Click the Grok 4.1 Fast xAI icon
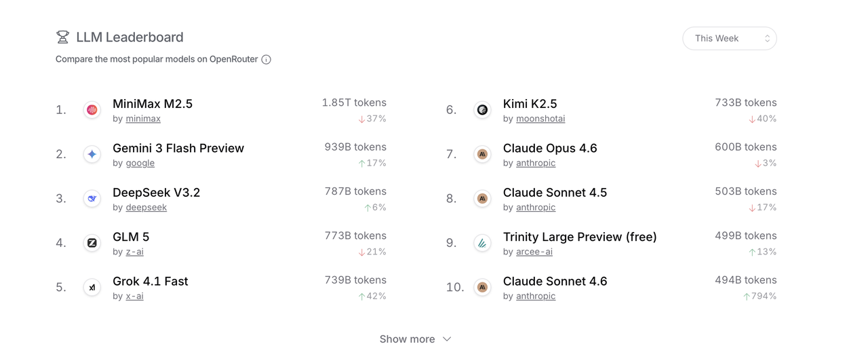The image size is (868, 363). [92, 288]
